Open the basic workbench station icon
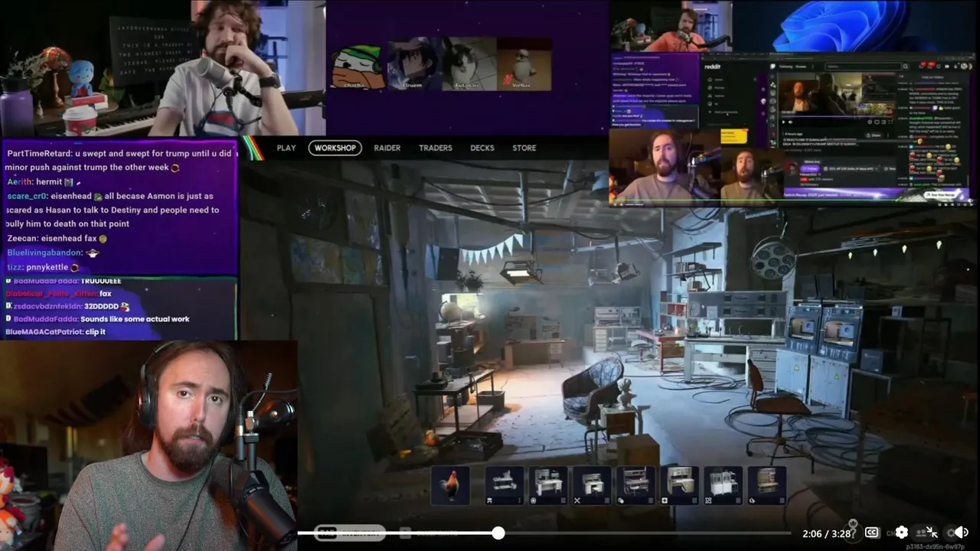Image resolution: width=980 pixels, height=551 pixels. click(x=505, y=485)
